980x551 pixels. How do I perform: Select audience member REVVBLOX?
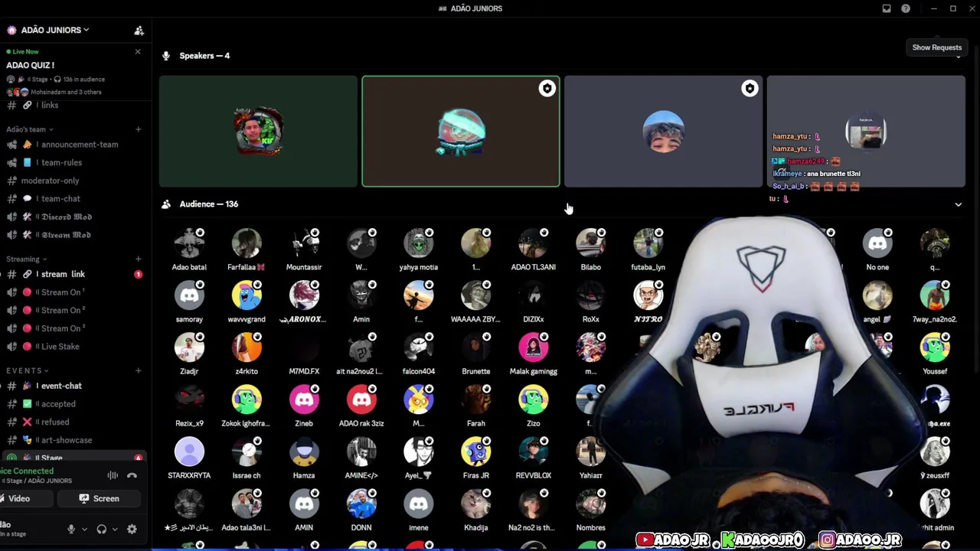(x=534, y=458)
